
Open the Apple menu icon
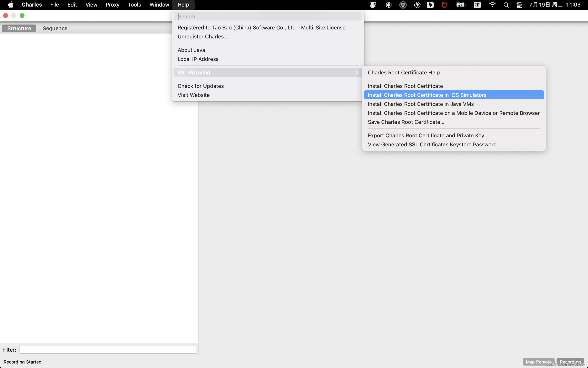click(11, 5)
